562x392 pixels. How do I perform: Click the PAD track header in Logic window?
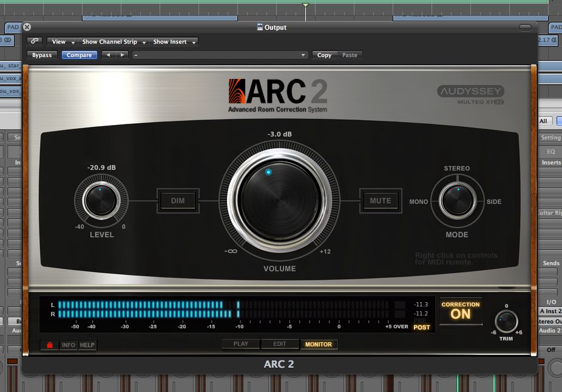pyautogui.click(x=13, y=27)
